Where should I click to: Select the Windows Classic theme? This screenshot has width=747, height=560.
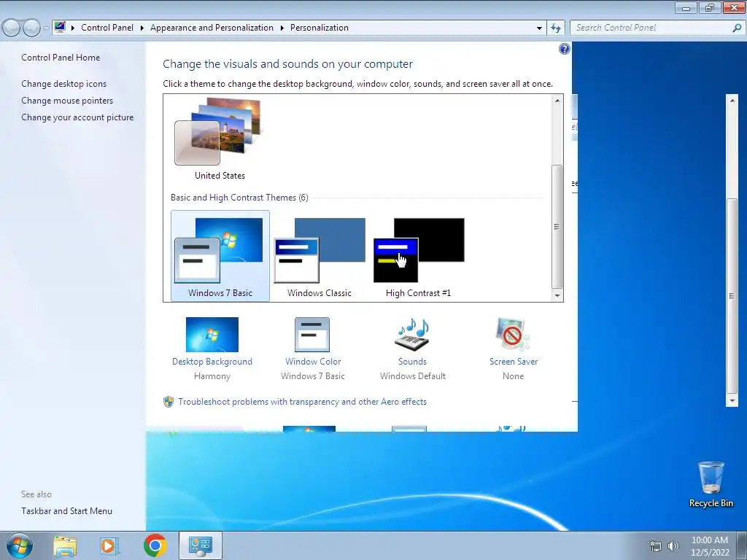[320, 256]
